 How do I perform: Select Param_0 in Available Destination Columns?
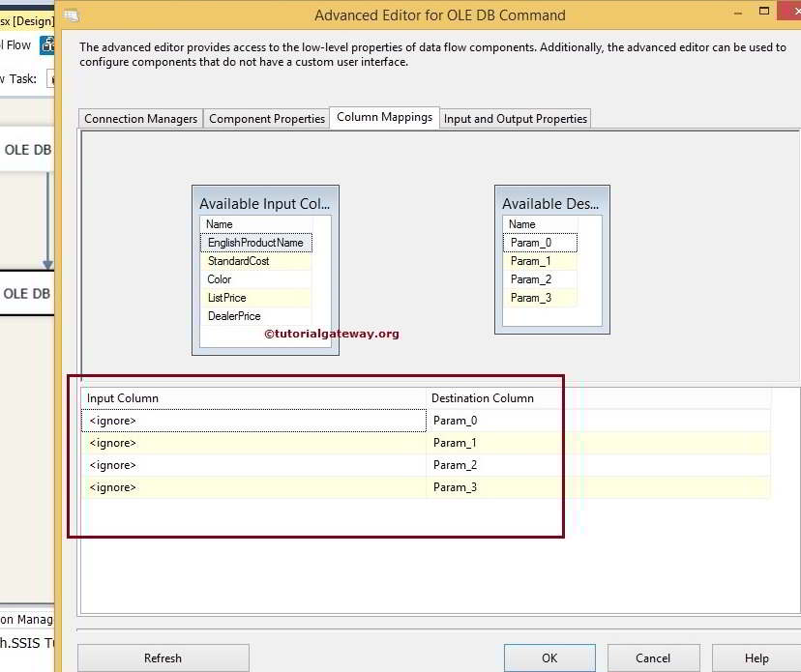540,242
